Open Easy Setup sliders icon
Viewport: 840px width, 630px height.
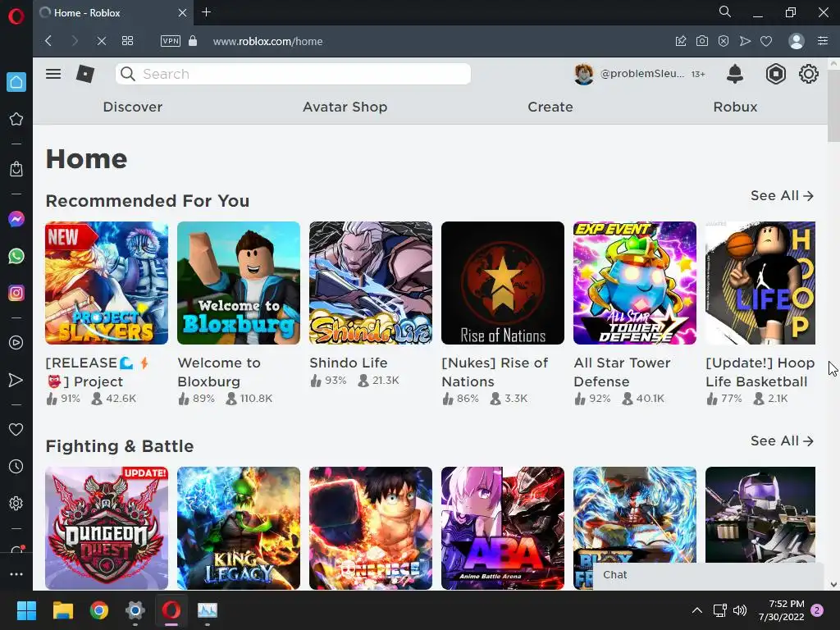coord(823,41)
